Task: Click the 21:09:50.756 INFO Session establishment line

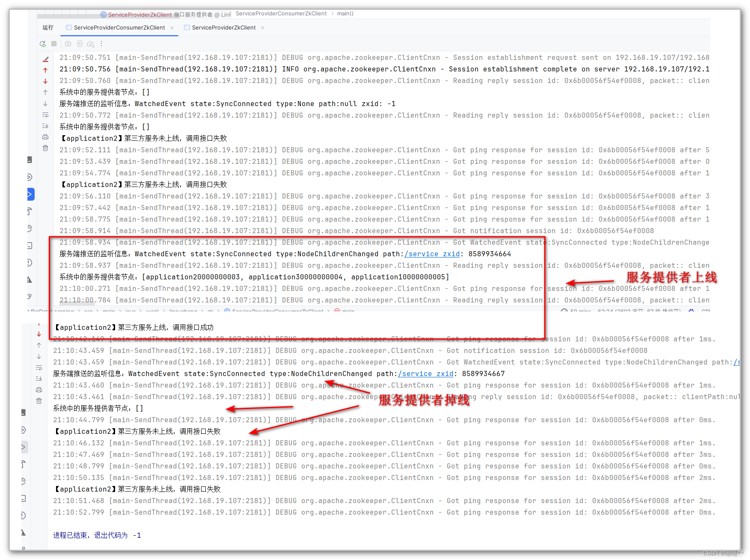Action: 384,69
